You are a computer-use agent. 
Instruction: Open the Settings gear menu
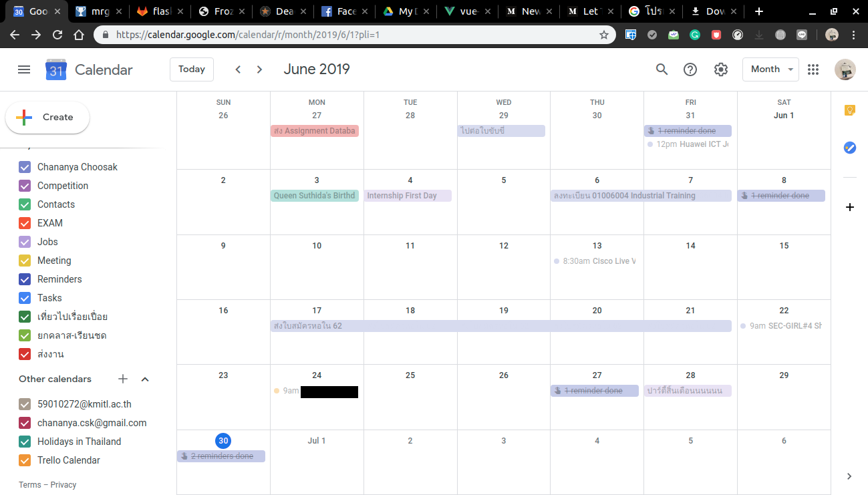pyautogui.click(x=720, y=69)
